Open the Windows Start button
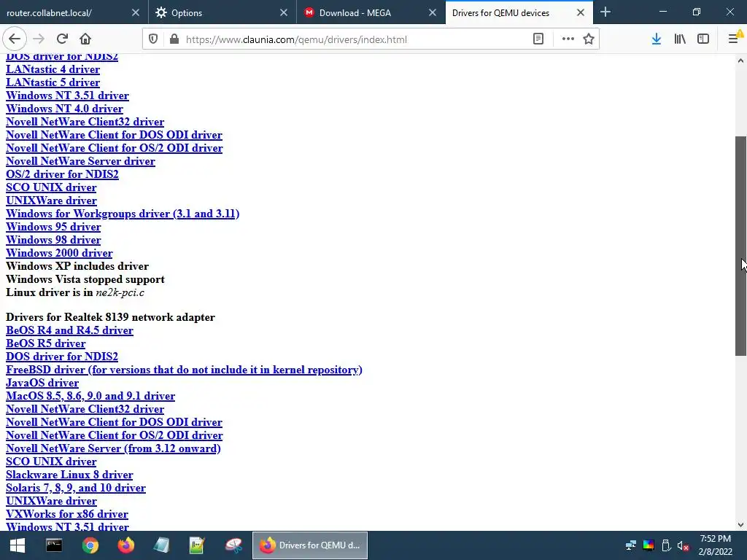Viewport: 747px width, 560px height. [18, 545]
